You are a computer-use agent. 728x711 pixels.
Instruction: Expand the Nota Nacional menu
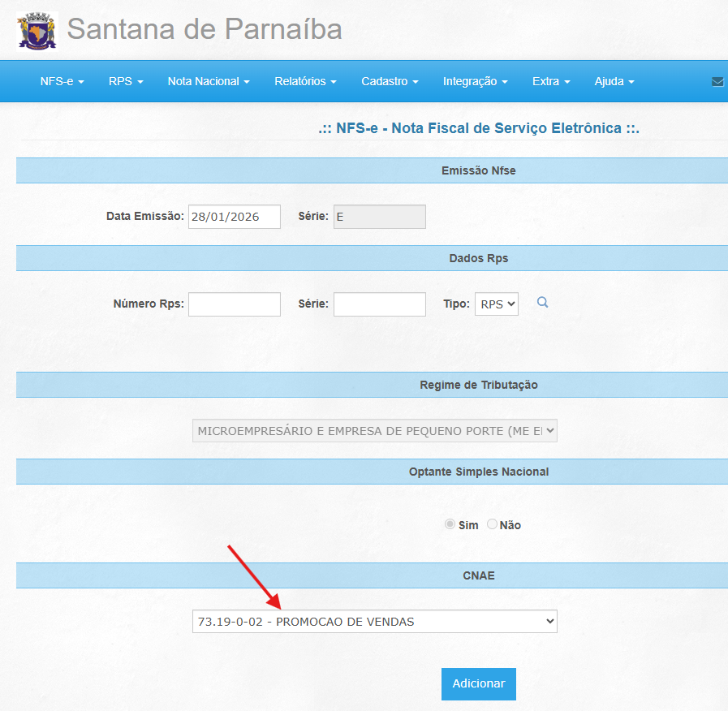coord(209,81)
